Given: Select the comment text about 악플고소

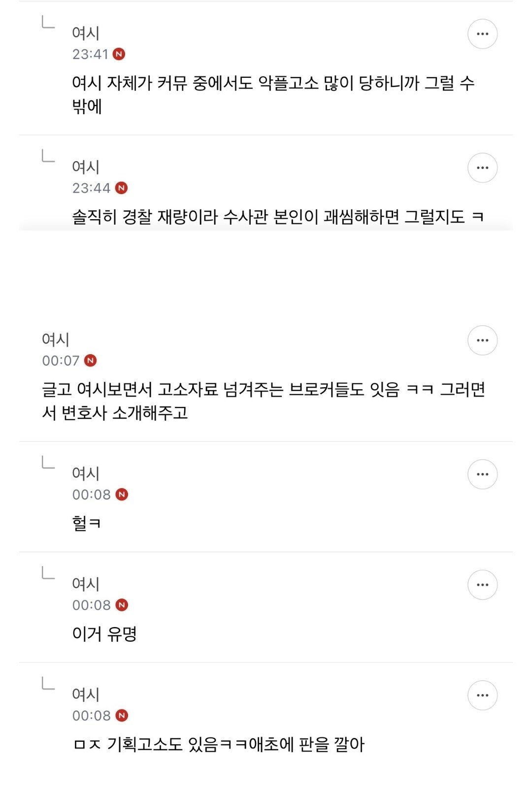Looking at the screenshot, I should point(273,95).
